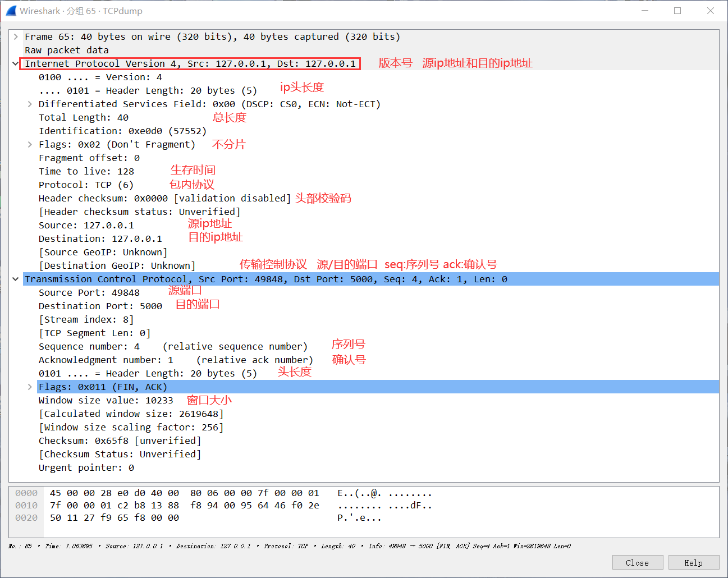
Task: Click hex offset 0020 in bytes pane
Action: point(26,518)
